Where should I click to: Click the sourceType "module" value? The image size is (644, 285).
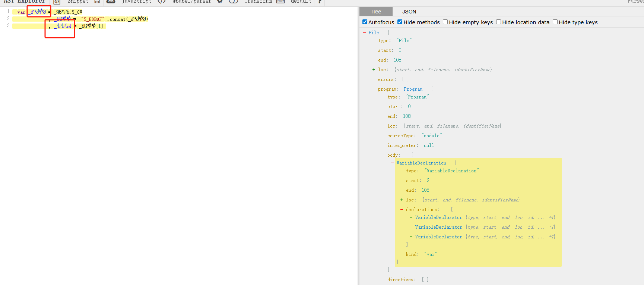[x=431, y=136]
